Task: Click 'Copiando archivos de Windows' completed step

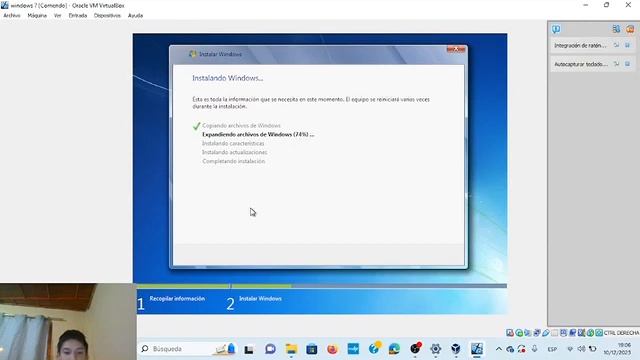Action: coord(241,126)
